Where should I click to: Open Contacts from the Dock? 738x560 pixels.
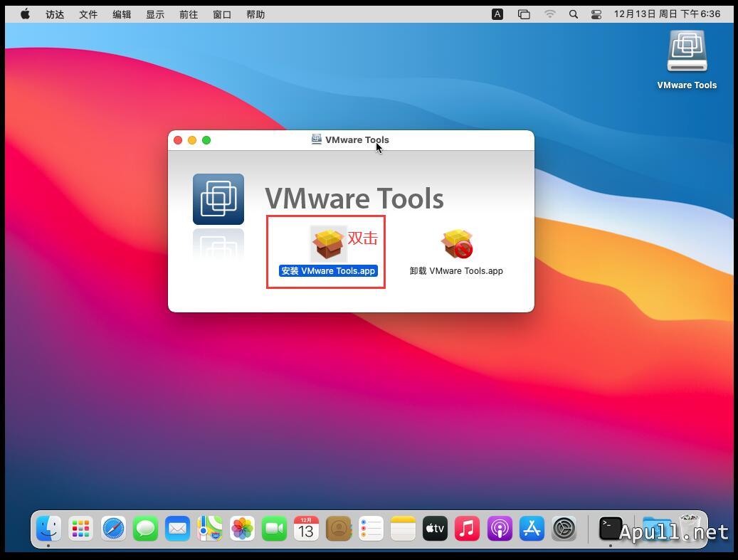pyautogui.click(x=339, y=529)
